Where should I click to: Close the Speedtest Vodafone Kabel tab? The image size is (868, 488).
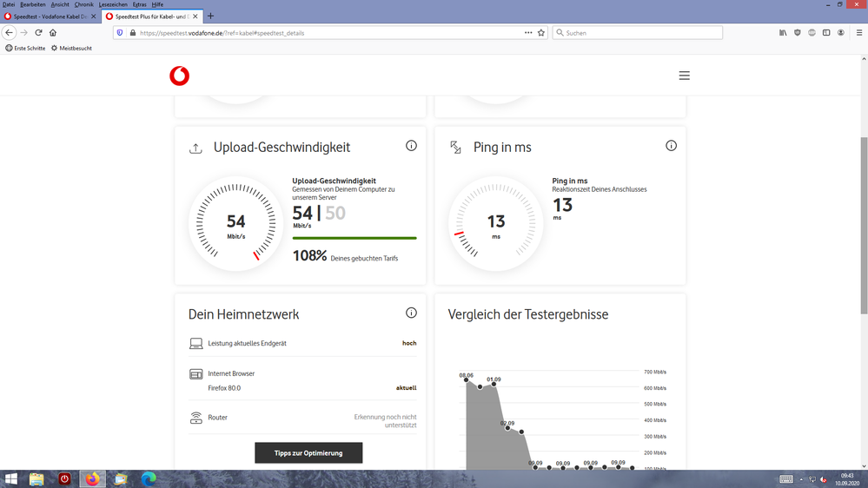(x=93, y=16)
